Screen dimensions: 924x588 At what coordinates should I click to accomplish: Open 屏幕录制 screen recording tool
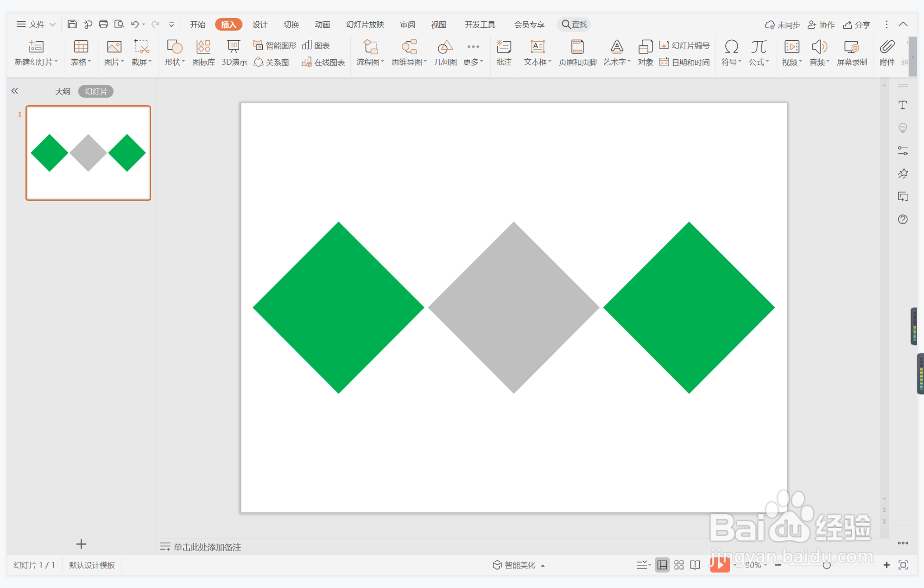click(851, 52)
